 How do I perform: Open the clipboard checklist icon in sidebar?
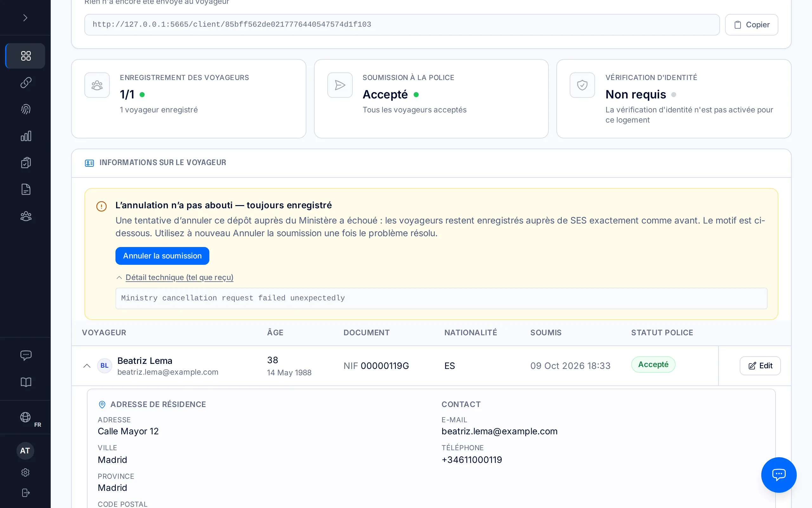pos(25,163)
